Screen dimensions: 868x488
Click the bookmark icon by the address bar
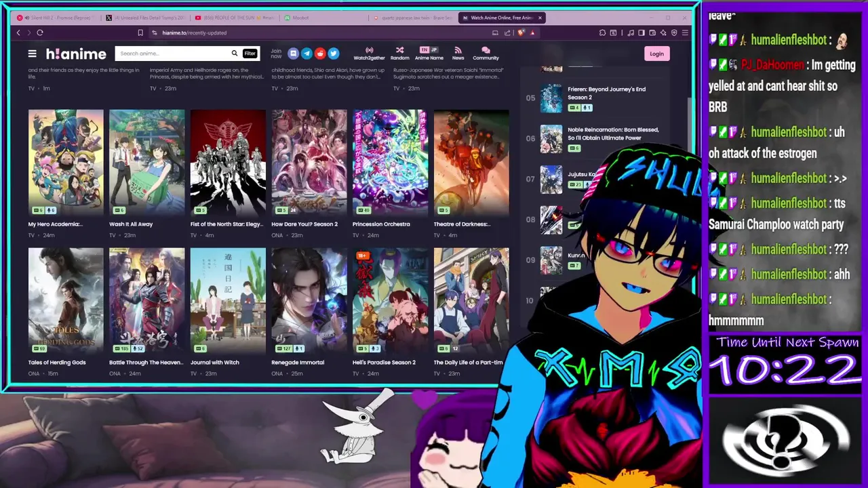click(140, 33)
